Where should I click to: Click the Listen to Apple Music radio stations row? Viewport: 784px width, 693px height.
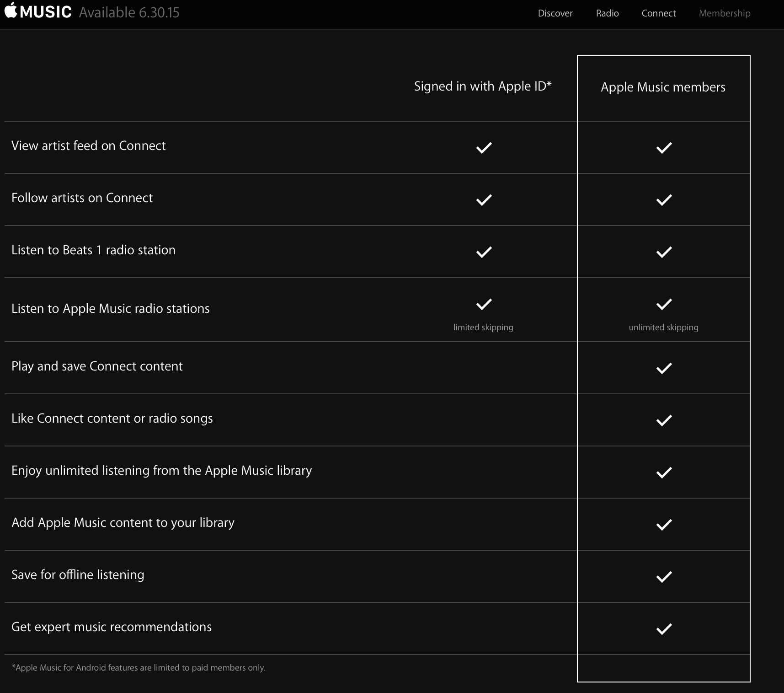[111, 309]
